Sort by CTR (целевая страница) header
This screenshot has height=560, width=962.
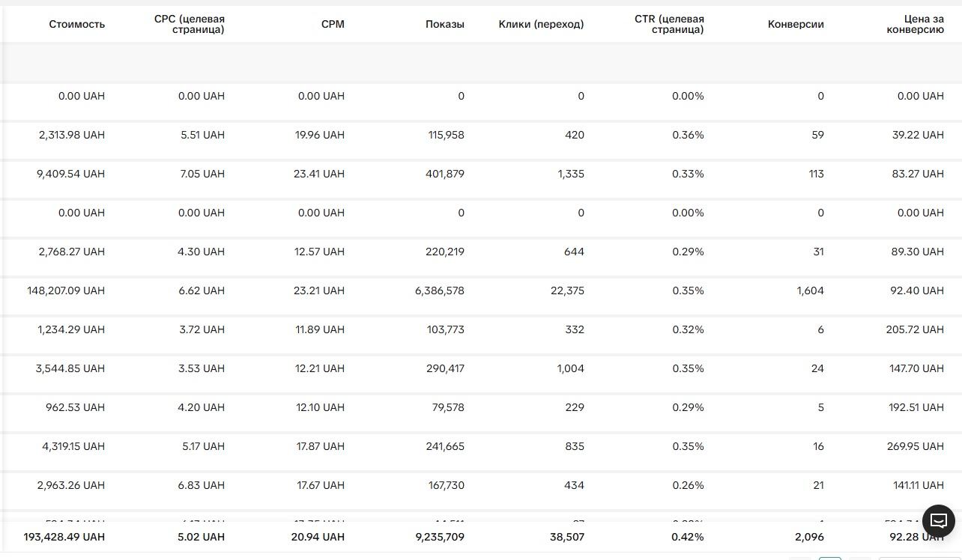(x=669, y=24)
